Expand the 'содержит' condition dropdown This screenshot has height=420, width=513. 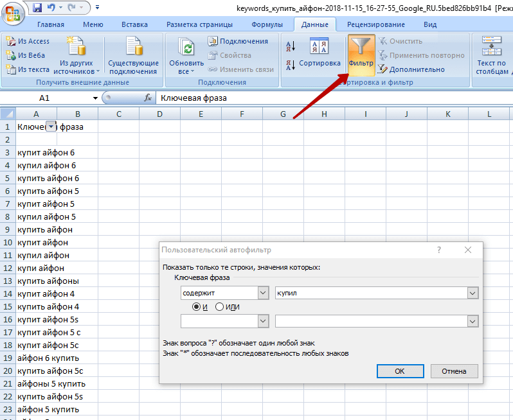(263, 293)
